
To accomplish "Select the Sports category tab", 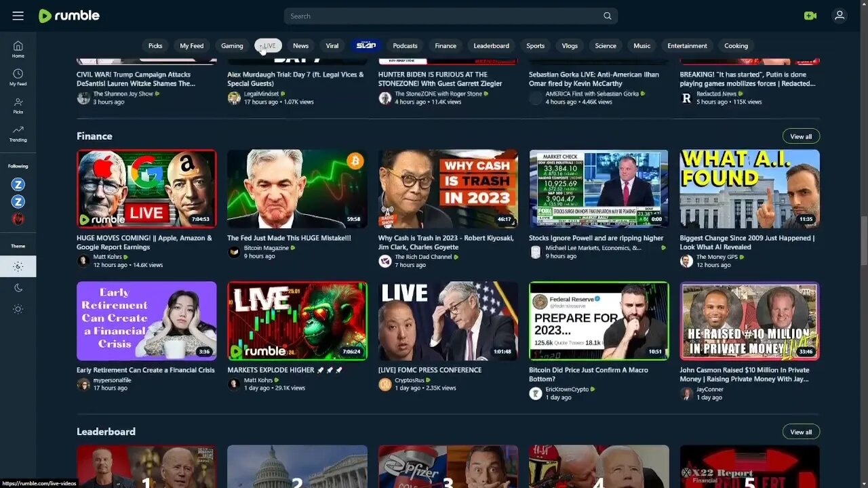I will (535, 45).
